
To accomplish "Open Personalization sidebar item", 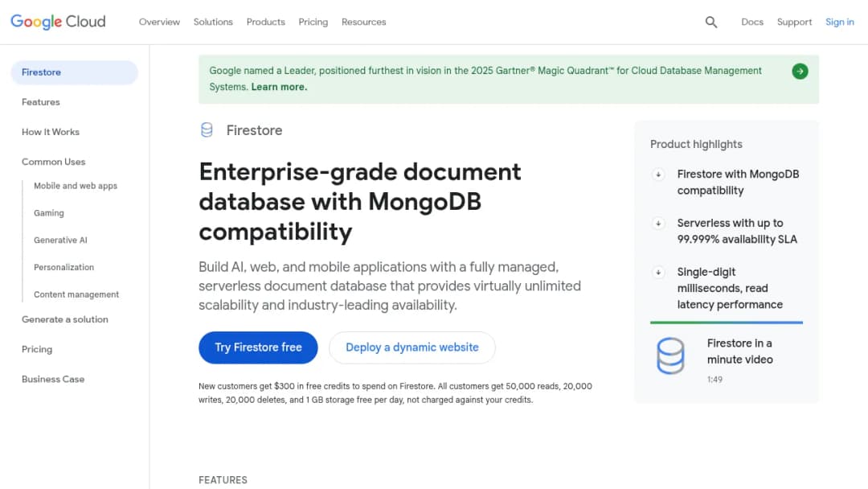I will pyautogui.click(x=63, y=268).
